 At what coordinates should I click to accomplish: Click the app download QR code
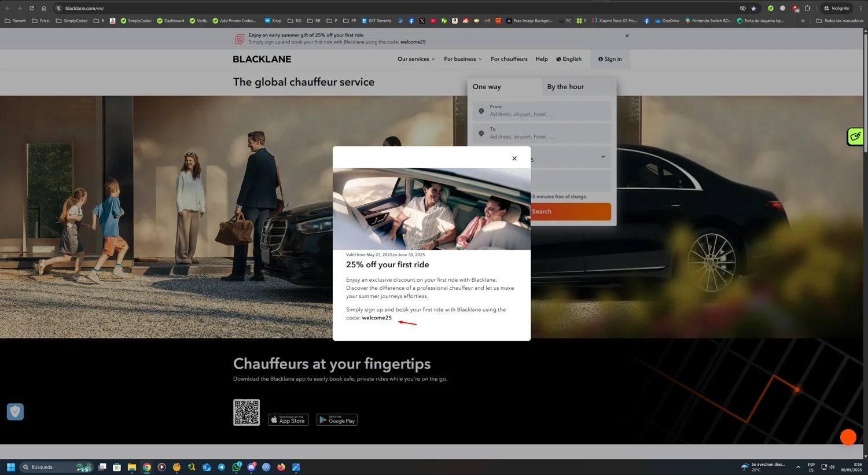tap(247, 413)
